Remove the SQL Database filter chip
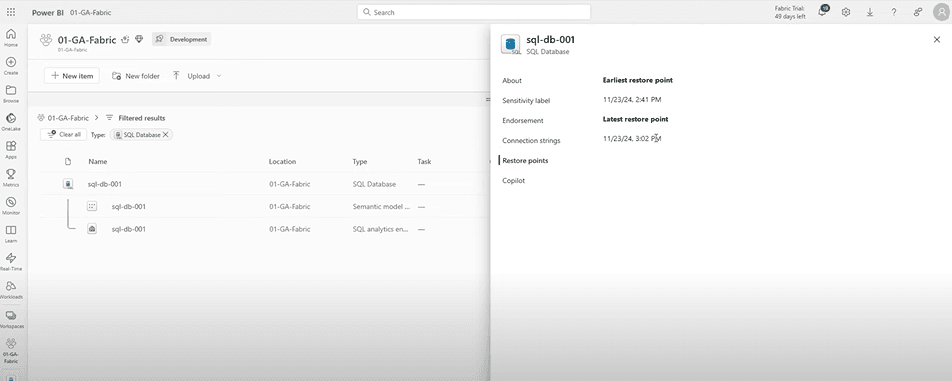 [166, 135]
